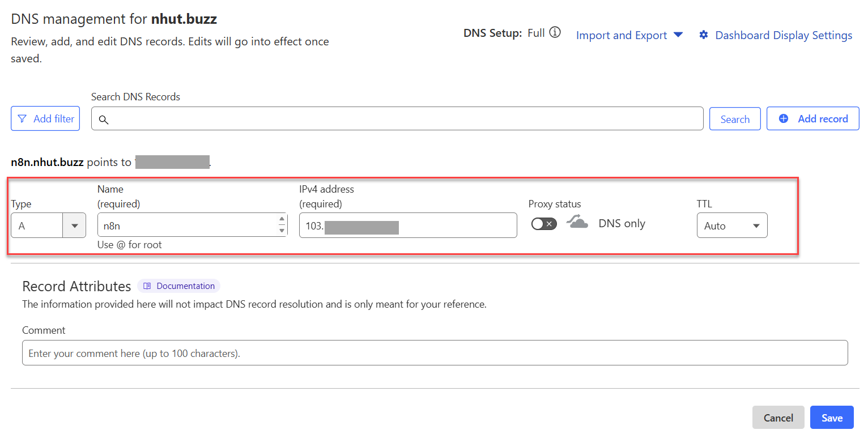This screenshot has width=868, height=434.
Task: Toggle the Proxy status switch
Action: 544,224
